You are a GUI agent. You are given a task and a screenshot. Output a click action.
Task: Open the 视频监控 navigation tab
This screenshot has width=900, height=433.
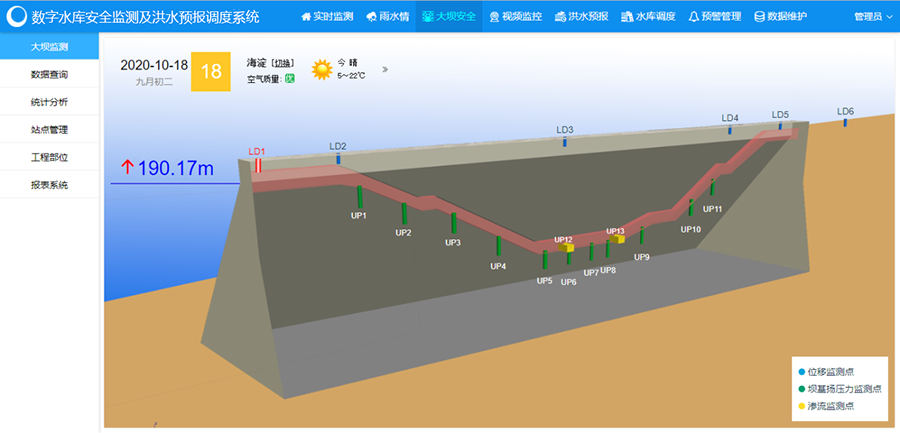516,17
